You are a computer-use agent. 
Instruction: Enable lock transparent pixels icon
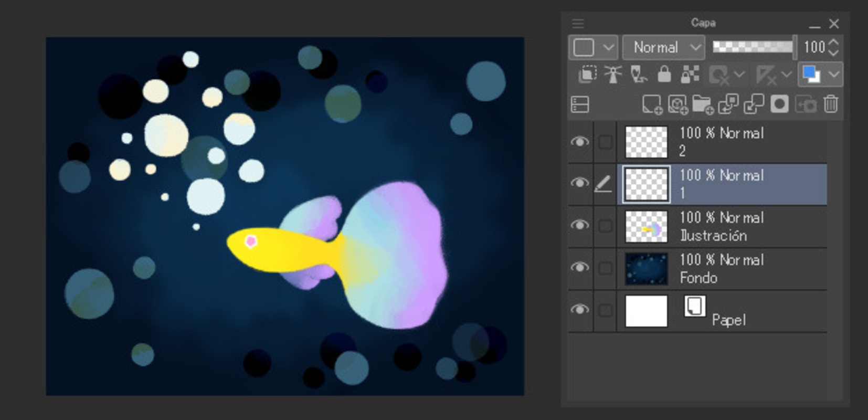[690, 75]
